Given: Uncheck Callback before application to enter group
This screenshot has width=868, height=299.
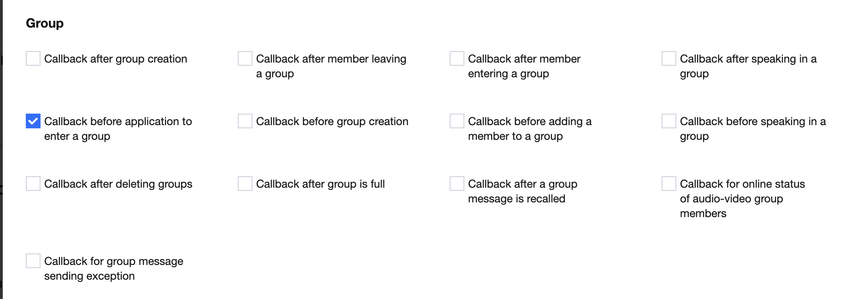Looking at the screenshot, I should [33, 121].
